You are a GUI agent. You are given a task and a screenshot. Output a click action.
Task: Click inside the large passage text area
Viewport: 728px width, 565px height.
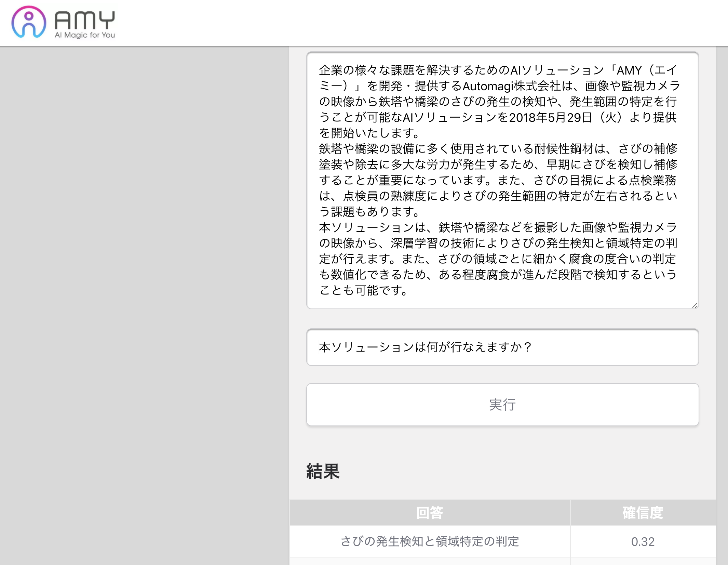(502, 180)
